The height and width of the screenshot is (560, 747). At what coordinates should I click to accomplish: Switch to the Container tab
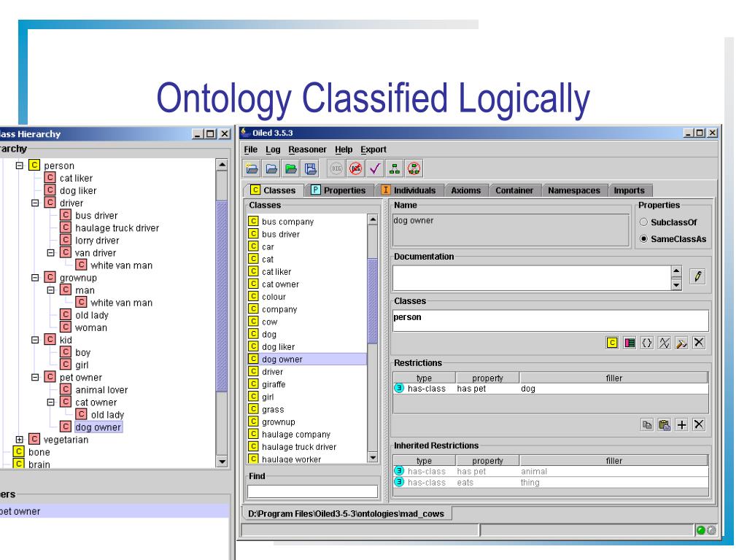tap(514, 190)
